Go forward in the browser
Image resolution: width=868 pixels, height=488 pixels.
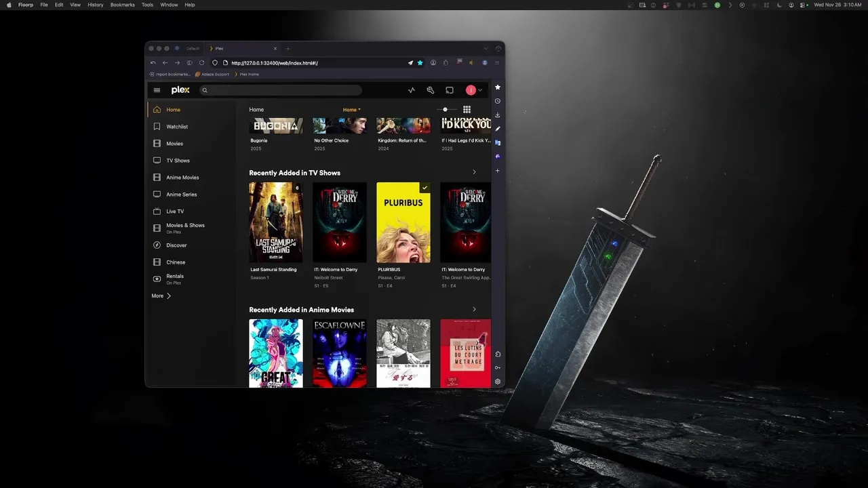click(x=177, y=63)
